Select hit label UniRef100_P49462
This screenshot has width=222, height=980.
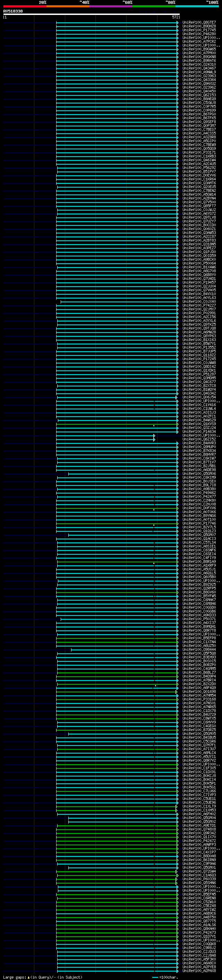click(199, 493)
